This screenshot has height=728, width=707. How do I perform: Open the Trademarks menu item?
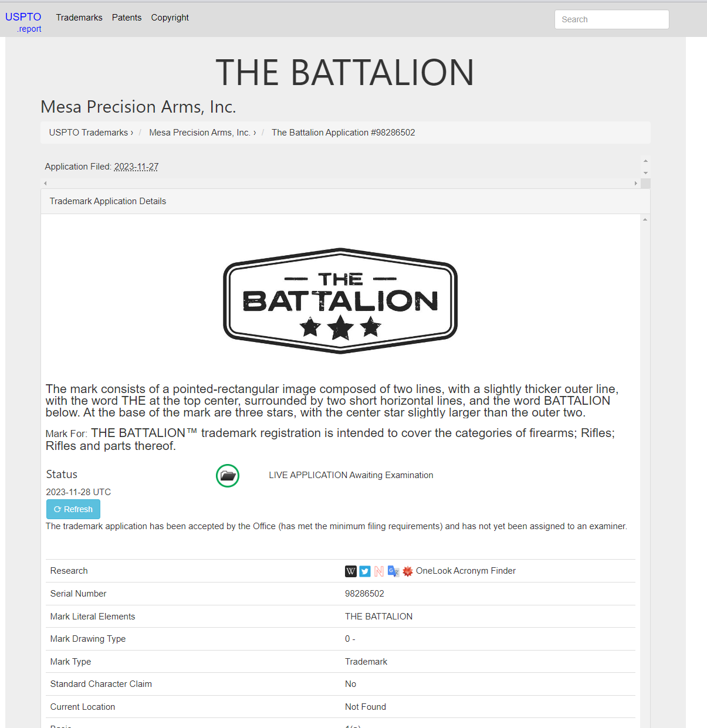point(79,18)
